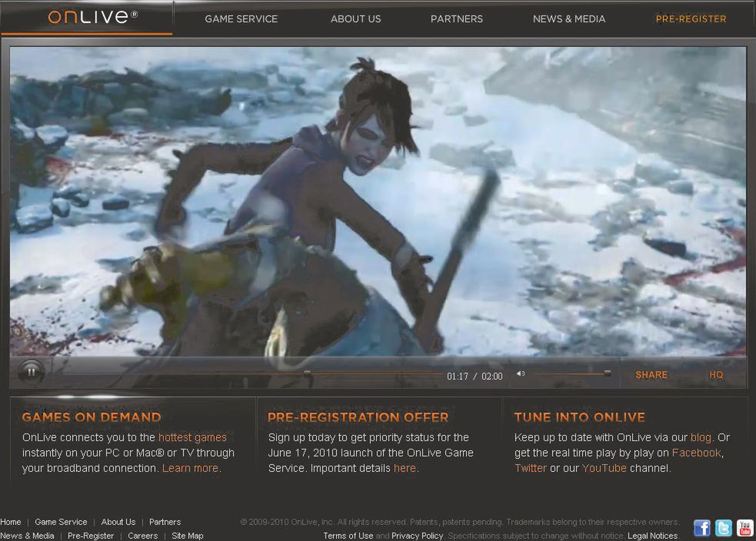
Task: Open the YouTube icon in the footer
Action: [x=745, y=528]
